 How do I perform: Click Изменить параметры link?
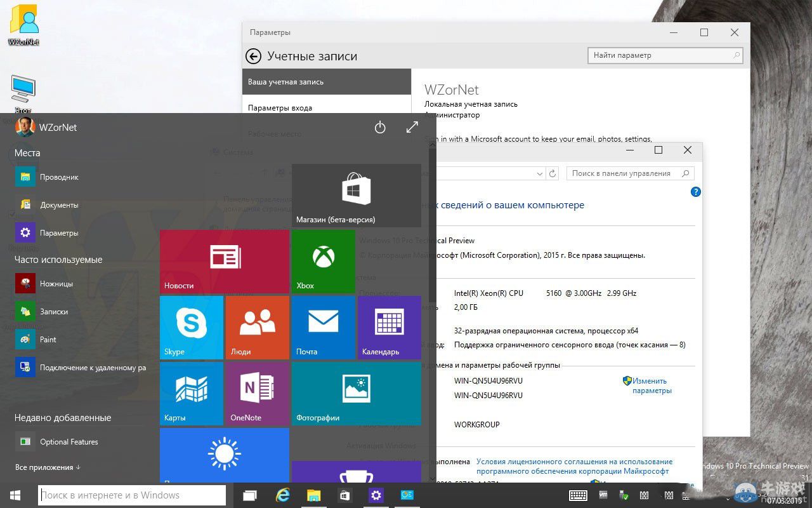coord(652,386)
